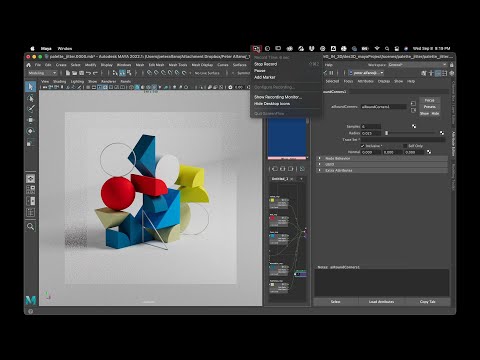The width and height of the screenshot is (480, 360).
Task: Toggle the Attribute Editor sidebar icon at top right
Action: point(438,73)
